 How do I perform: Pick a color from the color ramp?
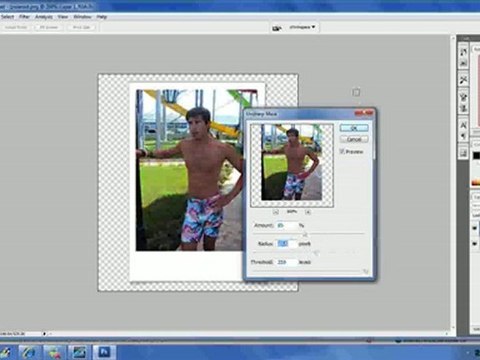click(476, 182)
